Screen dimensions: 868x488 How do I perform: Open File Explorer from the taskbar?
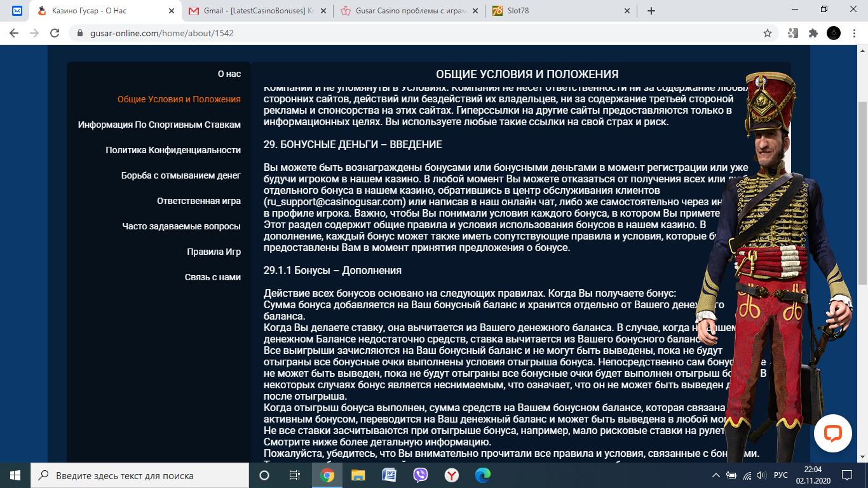(358, 475)
